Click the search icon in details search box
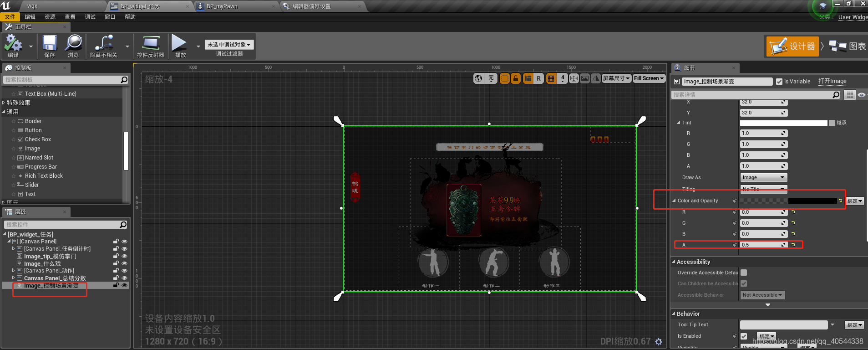This screenshot has width=868, height=350. [x=836, y=95]
